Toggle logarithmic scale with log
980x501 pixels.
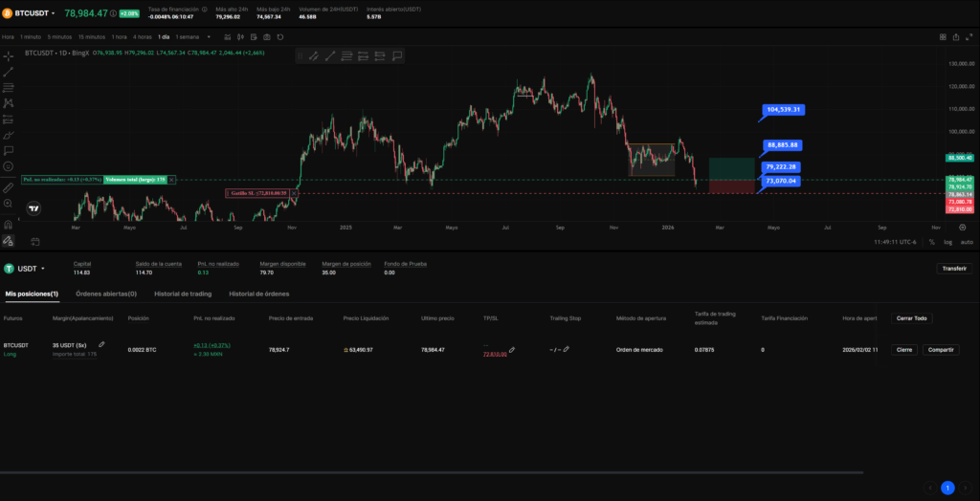(x=947, y=242)
